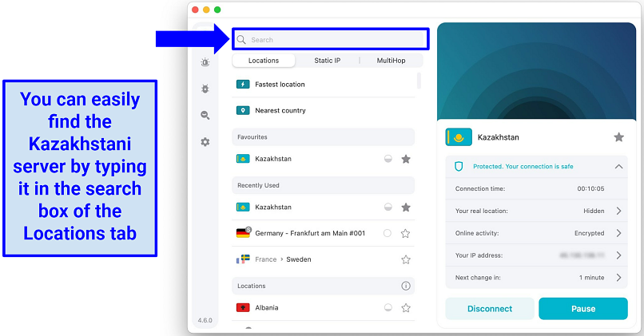Collapse the Protected connection details chevron

click(618, 167)
